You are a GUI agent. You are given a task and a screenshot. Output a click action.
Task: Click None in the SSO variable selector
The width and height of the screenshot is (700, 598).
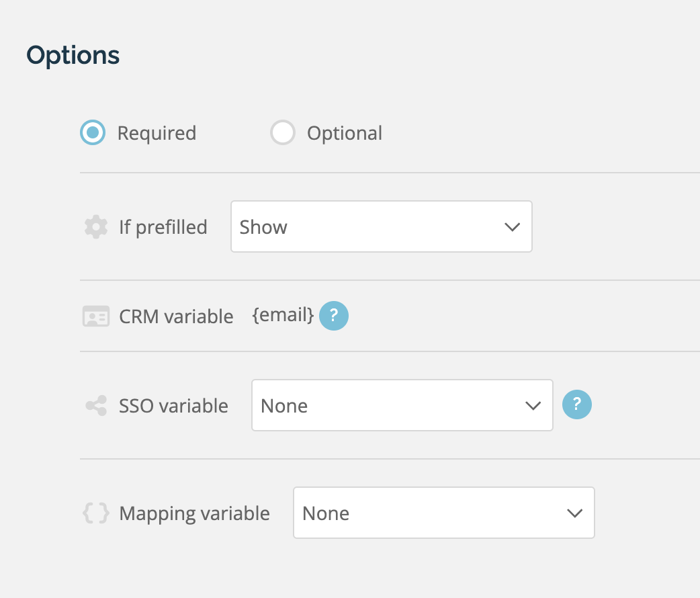tap(283, 405)
